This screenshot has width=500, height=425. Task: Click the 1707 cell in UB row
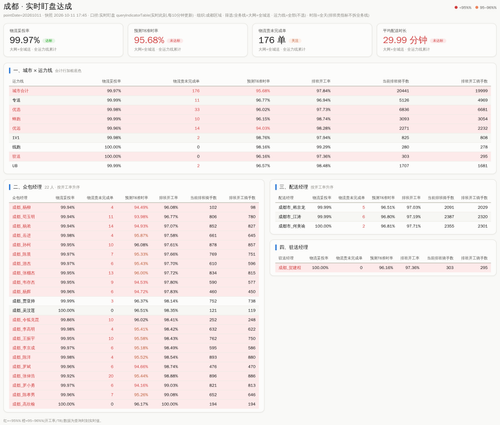click(x=404, y=166)
